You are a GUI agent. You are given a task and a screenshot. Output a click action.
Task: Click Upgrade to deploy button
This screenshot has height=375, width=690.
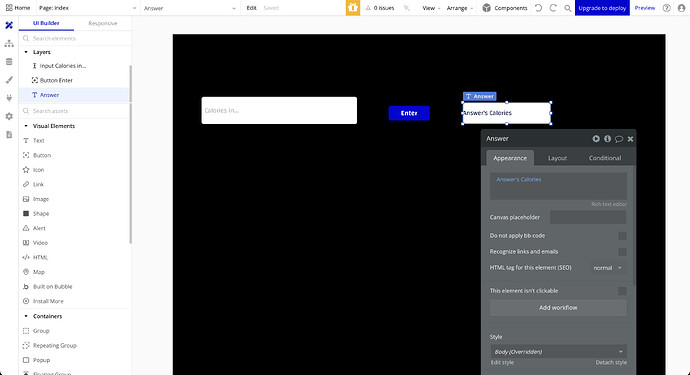602,8
